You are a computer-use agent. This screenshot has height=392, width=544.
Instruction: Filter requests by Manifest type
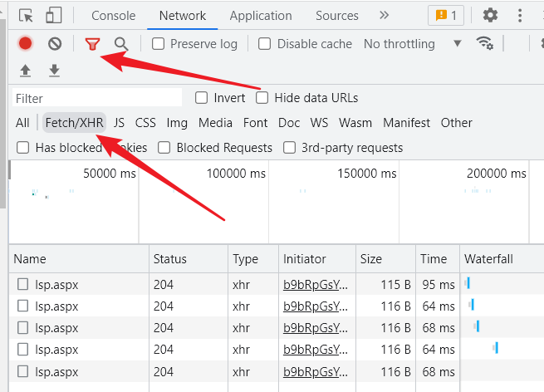(406, 123)
